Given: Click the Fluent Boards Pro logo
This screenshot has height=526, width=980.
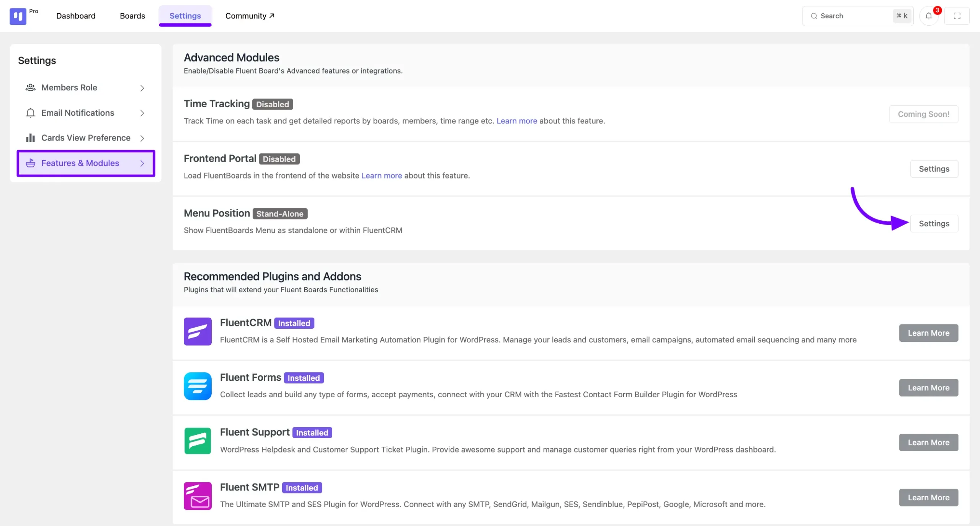Looking at the screenshot, I should point(18,16).
